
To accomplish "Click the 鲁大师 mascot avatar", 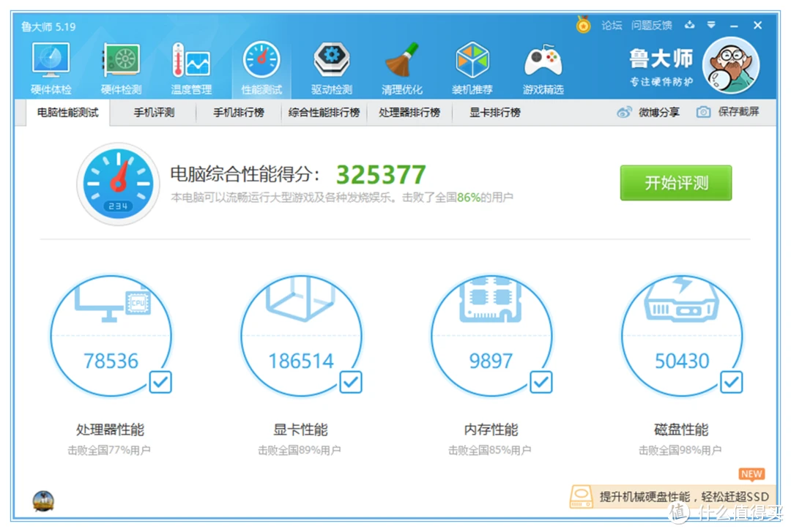I will click(x=730, y=66).
